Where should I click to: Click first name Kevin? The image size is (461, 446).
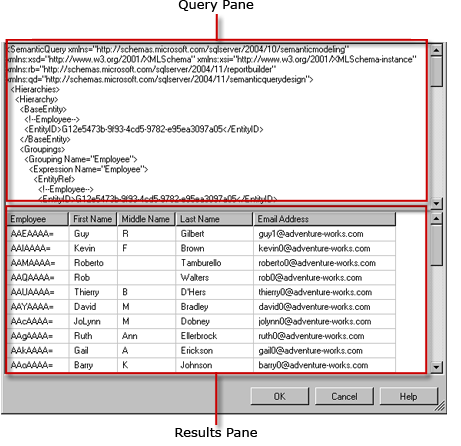84,248
